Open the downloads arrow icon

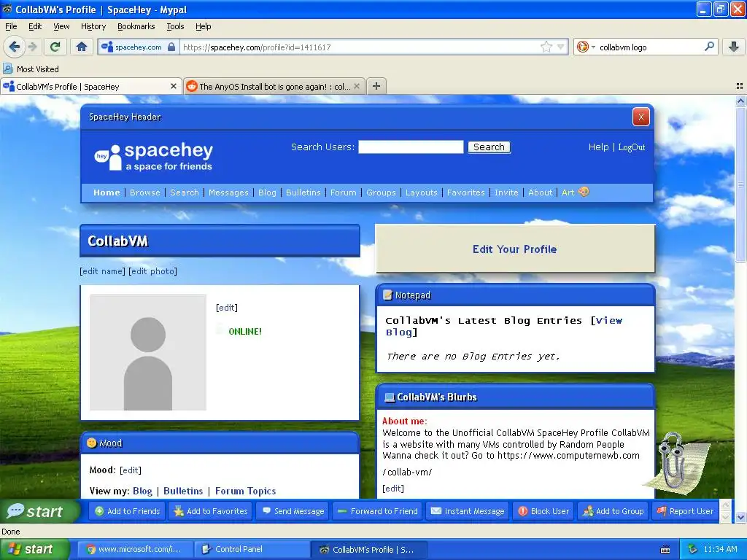tap(734, 47)
